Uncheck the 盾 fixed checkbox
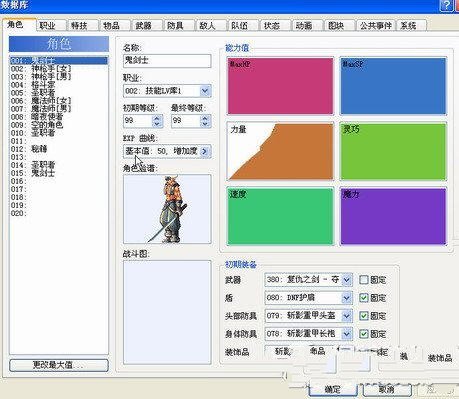459x399 pixels. pyautogui.click(x=364, y=298)
